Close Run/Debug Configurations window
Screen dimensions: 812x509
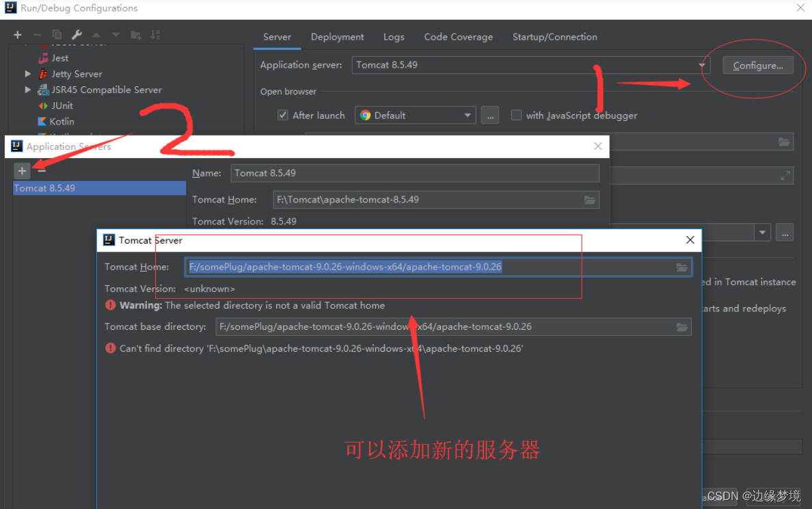pyautogui.click(x=800, y=8)
